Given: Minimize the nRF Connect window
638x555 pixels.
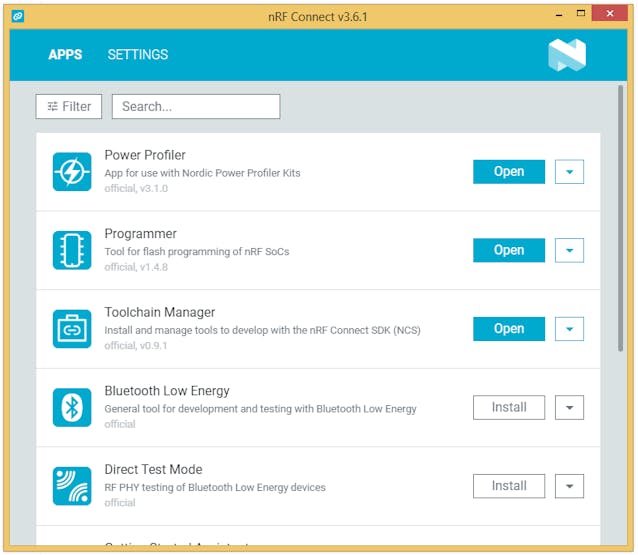Looking at the screenshot, I should tap(559, 14).
